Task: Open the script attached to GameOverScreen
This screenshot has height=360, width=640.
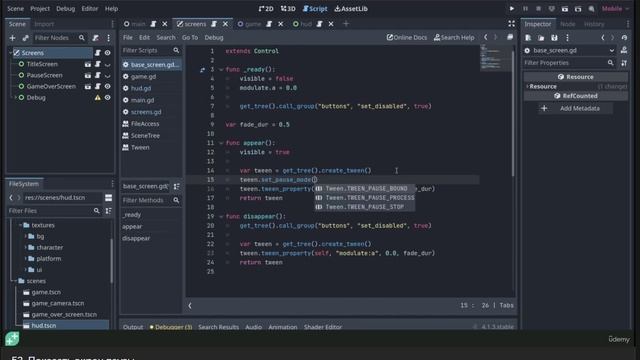Action: click(x=98, y=87)
